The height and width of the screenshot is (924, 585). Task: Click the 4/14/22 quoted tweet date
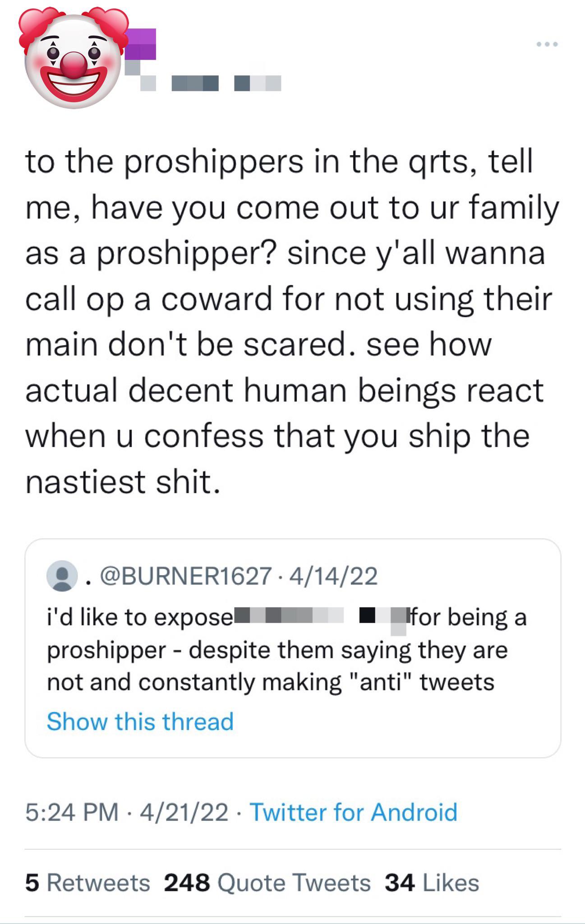334,576
